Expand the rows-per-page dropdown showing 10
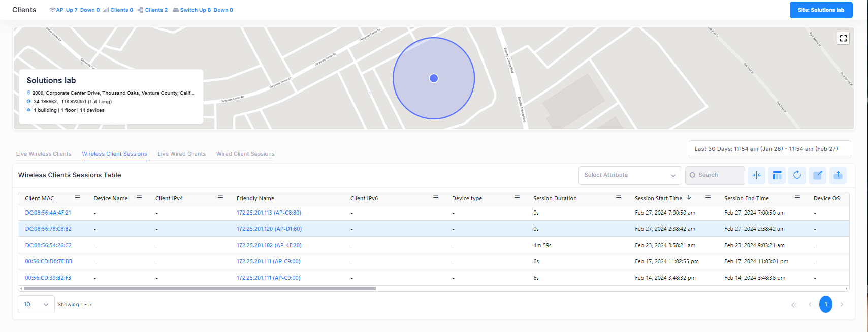The image size is (868, 332). (36, 305)
